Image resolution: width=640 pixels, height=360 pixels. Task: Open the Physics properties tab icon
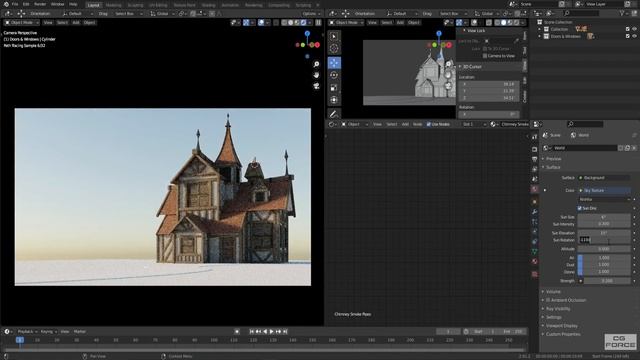[x=534, y=232]
